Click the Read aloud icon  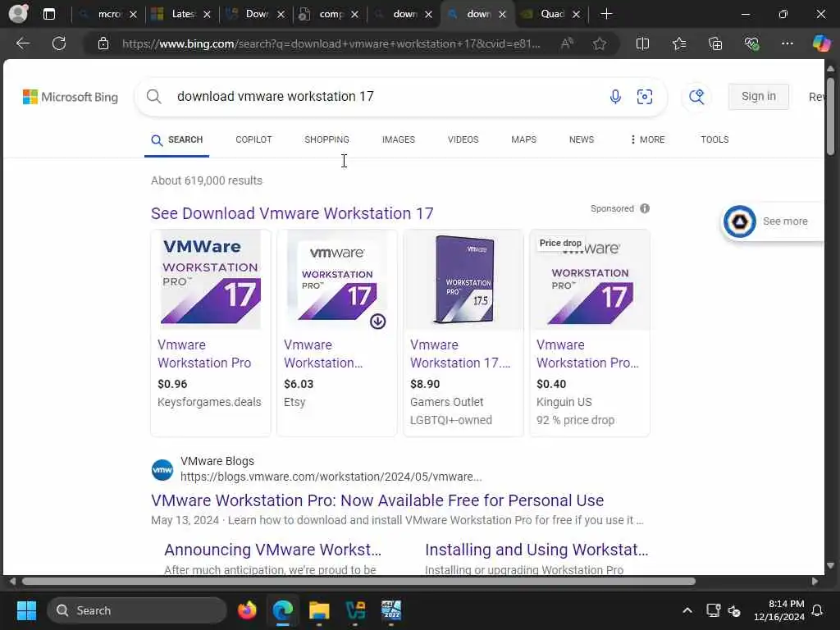pos(567,43)
